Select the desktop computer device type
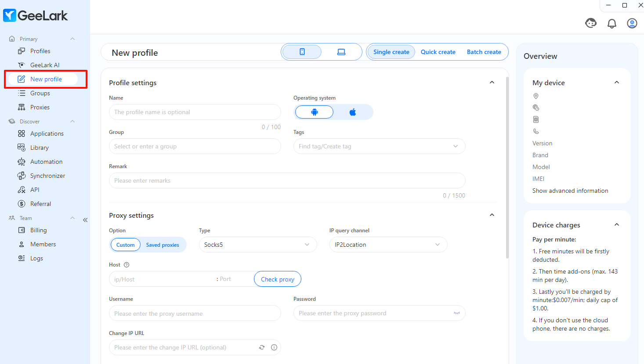644x364 pixels. pyautogui.click(x=341, y=52)
